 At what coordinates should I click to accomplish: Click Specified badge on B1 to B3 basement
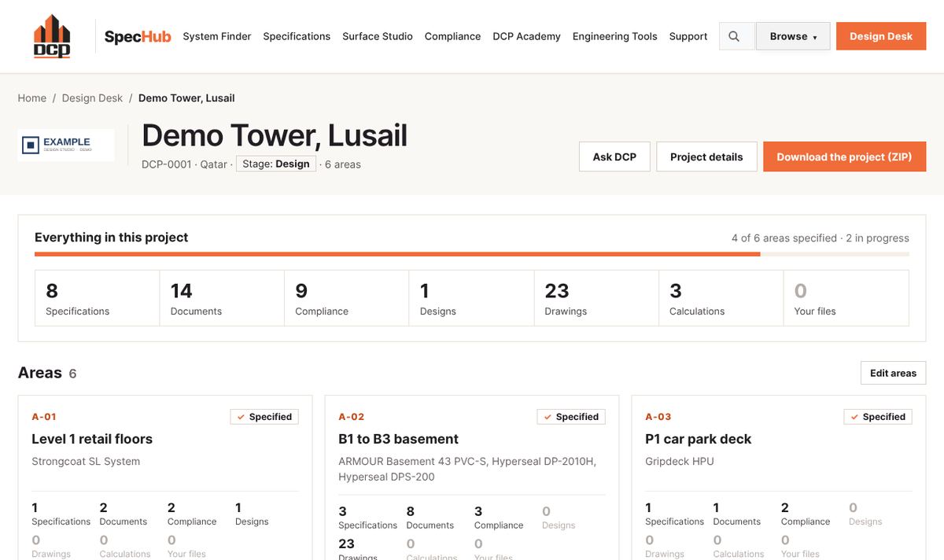pos(571,417)
